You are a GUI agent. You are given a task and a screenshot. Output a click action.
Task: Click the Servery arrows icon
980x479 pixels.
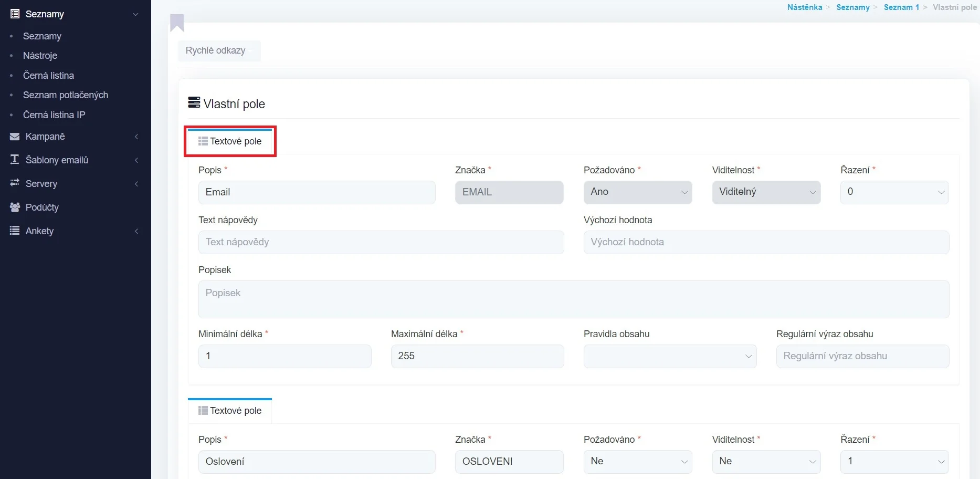click(x=15, y=183)
